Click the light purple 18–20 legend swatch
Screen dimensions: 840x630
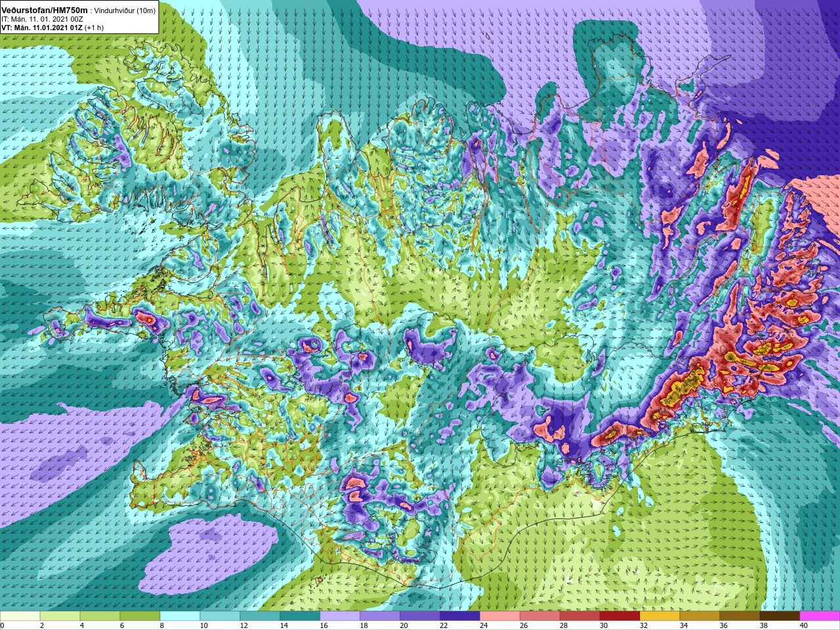[x=380, y=614]
